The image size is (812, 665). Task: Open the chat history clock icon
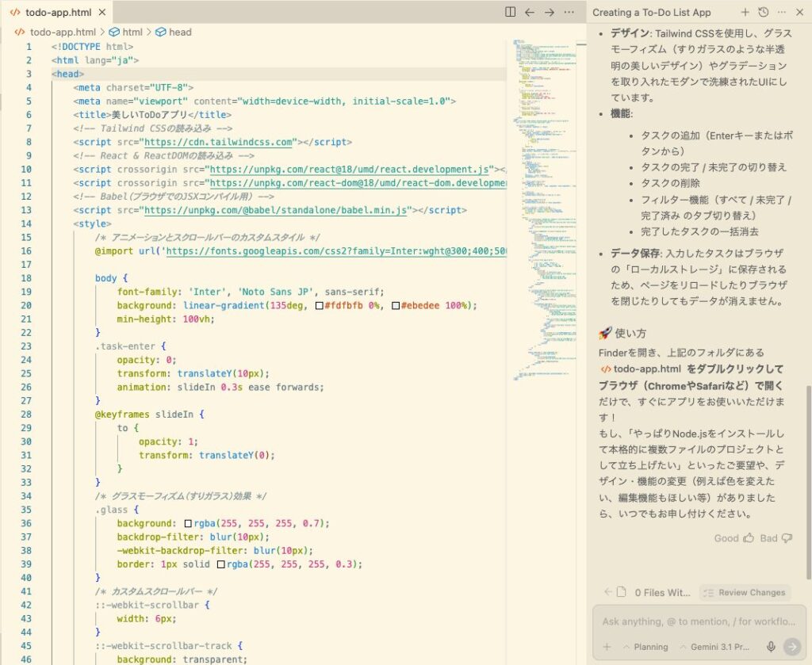click(x=763, y=12)
